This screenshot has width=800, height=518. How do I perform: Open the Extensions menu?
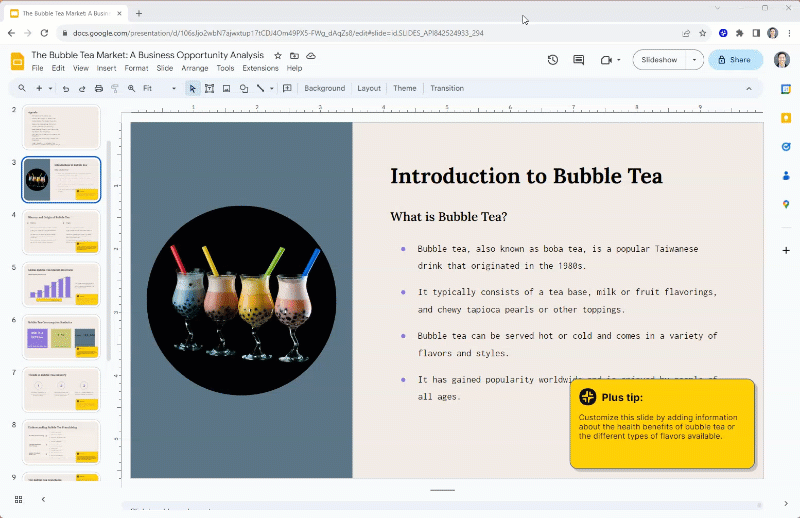coord(260,68)
